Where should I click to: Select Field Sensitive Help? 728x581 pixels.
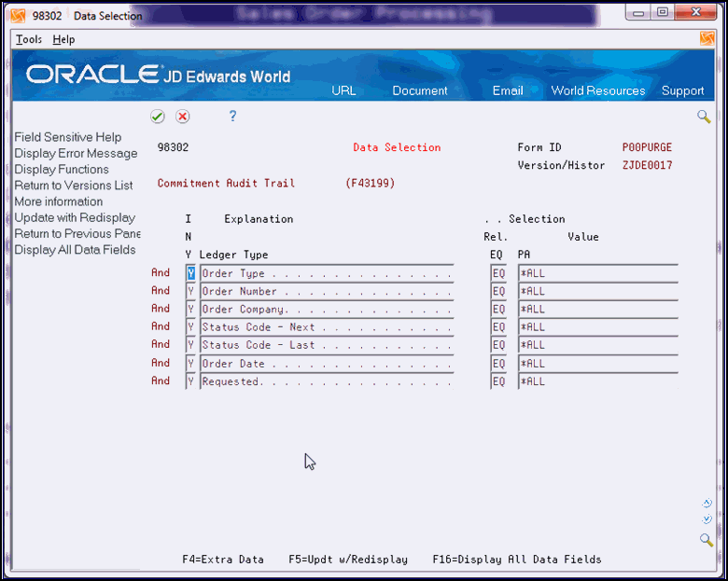click(x=68, y=137)
